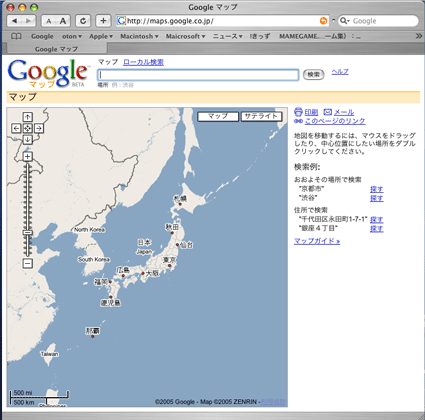Click the terms link beside the map copyright
This screenshot has height=420, width=425.
[273, 402]
